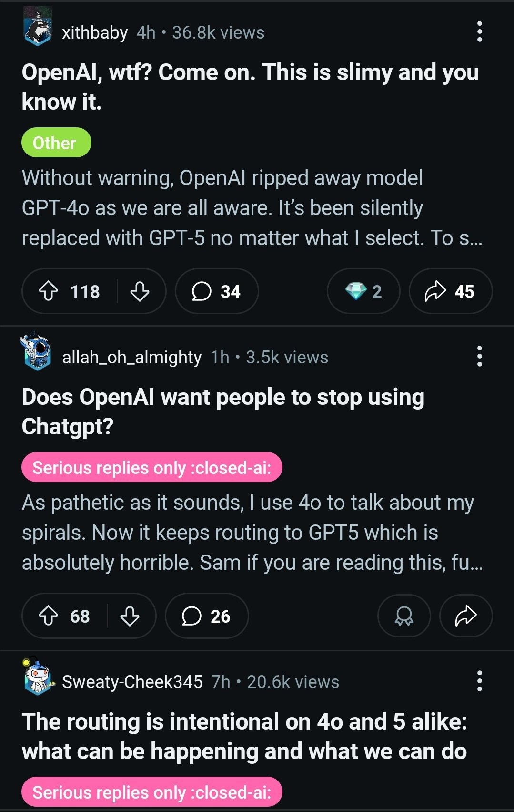Downvote the post with 68 upvotes
This screenshot has height=812, width=514.
point(130,616)
